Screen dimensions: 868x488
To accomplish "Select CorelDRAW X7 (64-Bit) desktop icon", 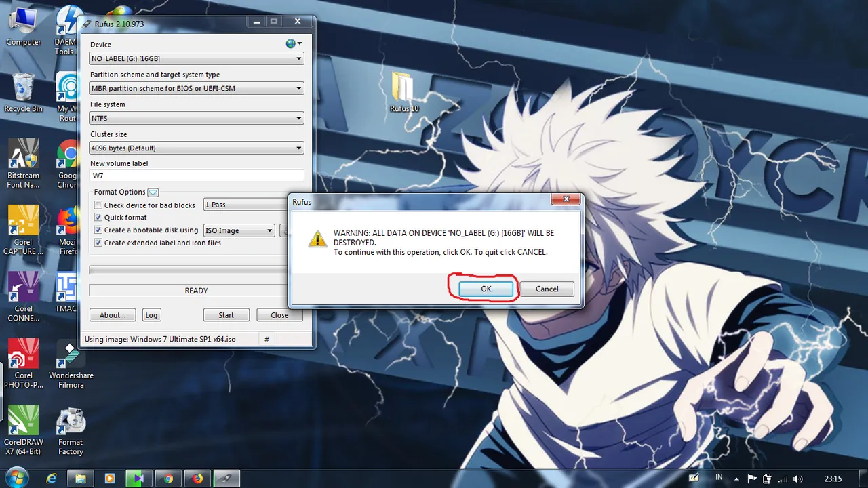I will (23, 430).
